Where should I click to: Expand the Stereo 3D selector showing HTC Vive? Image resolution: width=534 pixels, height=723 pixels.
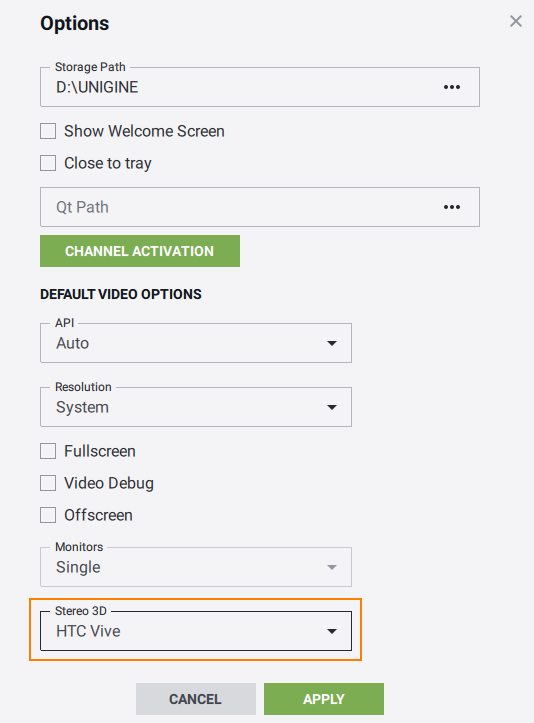(x=196, y=631)
